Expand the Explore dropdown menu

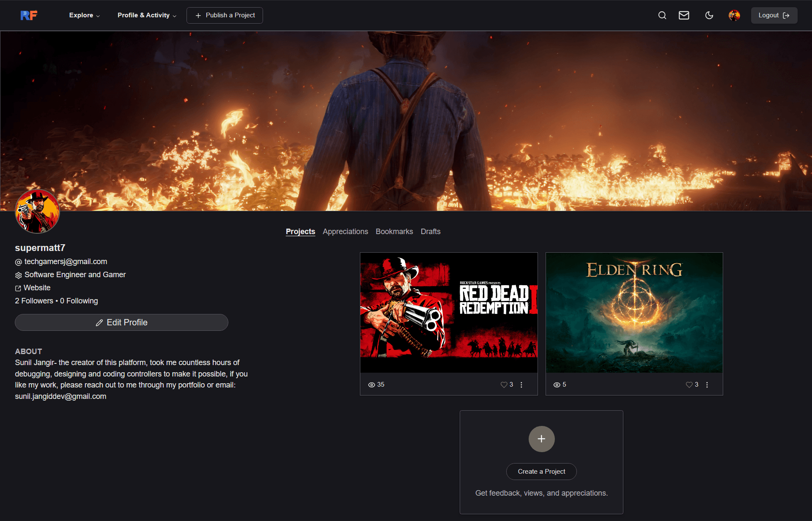point(85,15)
